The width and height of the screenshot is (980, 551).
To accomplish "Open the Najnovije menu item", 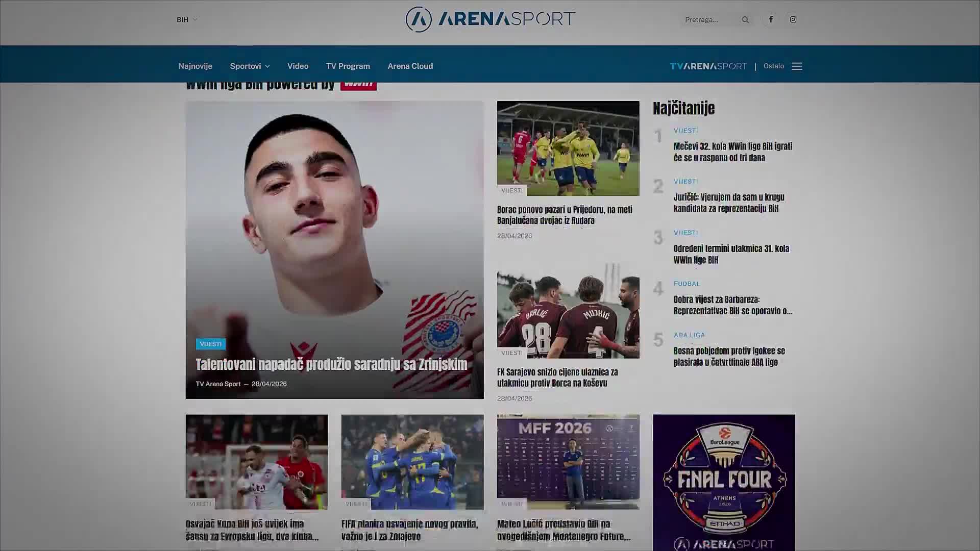I will click(195, 66).
